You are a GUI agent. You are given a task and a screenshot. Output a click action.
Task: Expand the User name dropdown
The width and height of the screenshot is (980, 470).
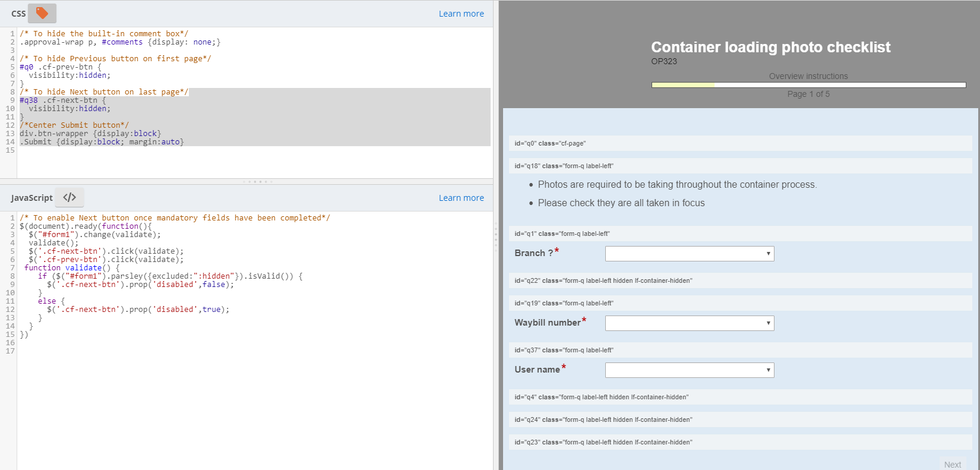(689, 370)
